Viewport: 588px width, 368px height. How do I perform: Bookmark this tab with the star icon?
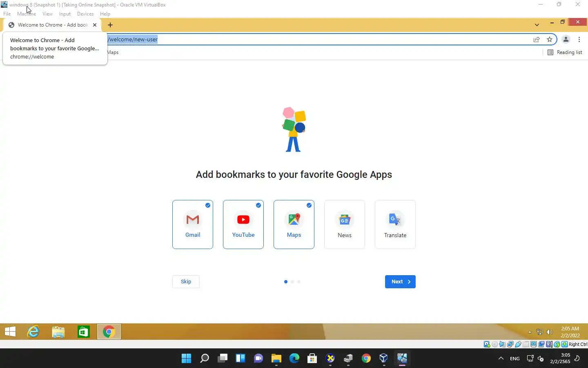(x=550, y=40)
